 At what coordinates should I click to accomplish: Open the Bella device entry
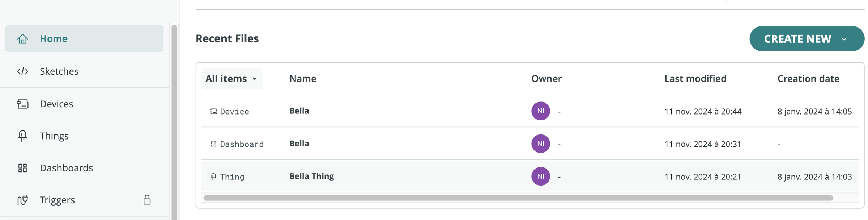tap(299, 111)
